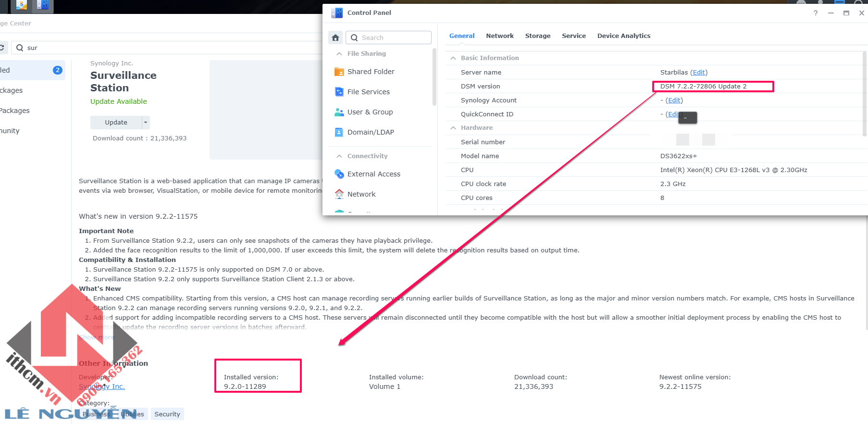Update Surveillance Station package
The width and height of the screenshot is (868, 424).
116,123
